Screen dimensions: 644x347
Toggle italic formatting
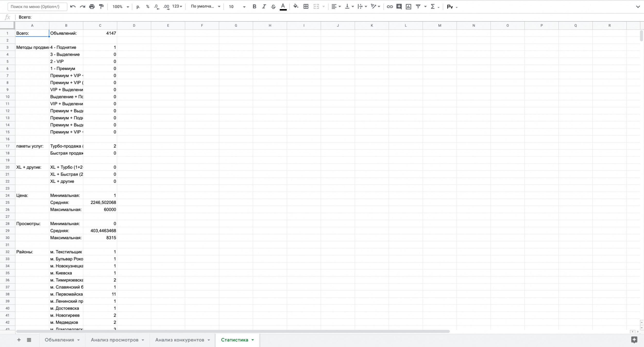(x=264, y=7)
